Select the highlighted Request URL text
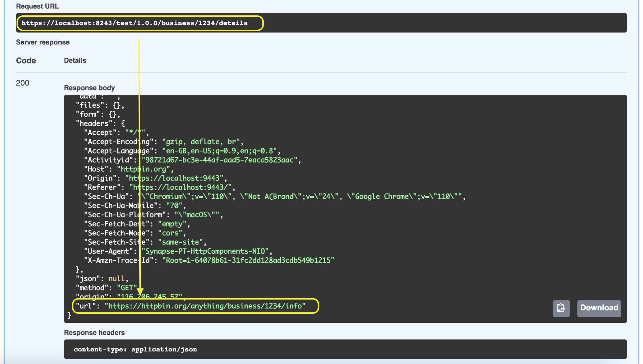 click(x=135, y=23)
